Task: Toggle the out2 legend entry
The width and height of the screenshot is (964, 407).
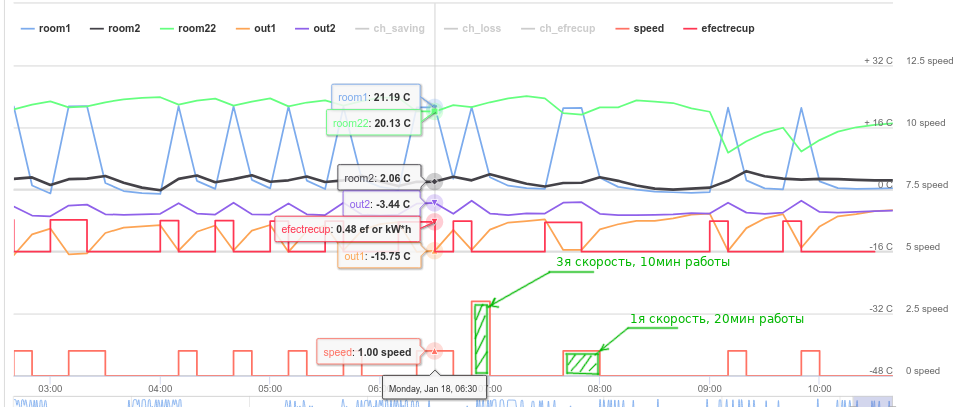Action: 315,28
